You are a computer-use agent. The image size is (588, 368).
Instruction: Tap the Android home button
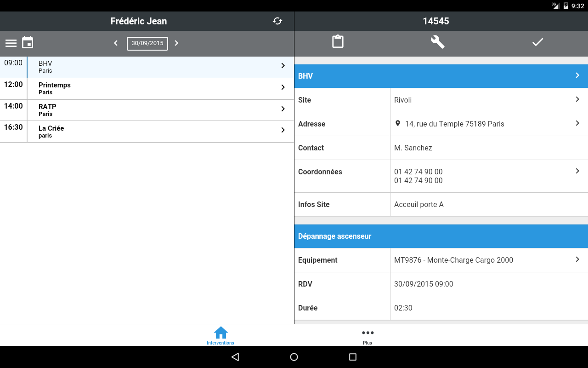pos(294,357)
